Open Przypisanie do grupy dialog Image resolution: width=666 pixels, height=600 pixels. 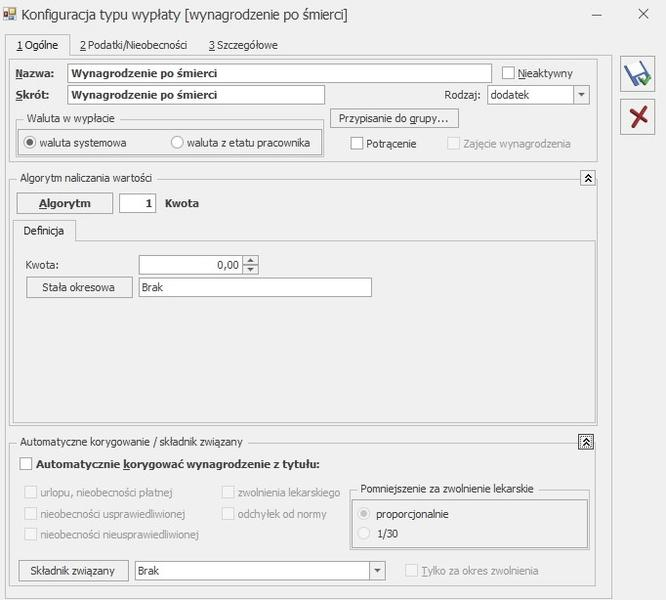coord(394,118)
